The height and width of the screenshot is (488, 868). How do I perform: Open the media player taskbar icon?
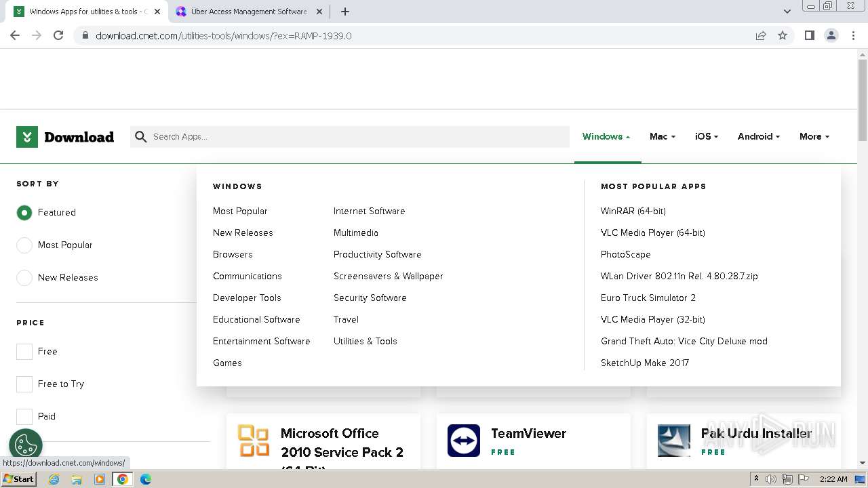click(x=100, y=479)
